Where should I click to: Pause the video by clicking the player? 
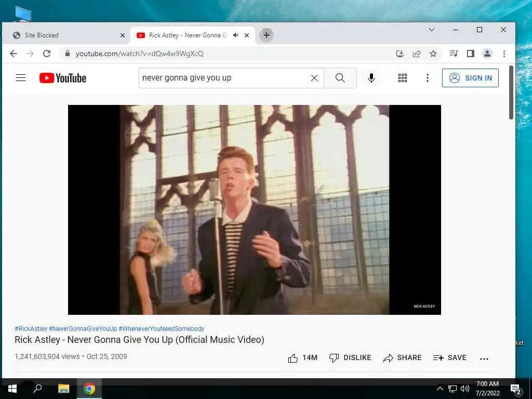(255, 210)
